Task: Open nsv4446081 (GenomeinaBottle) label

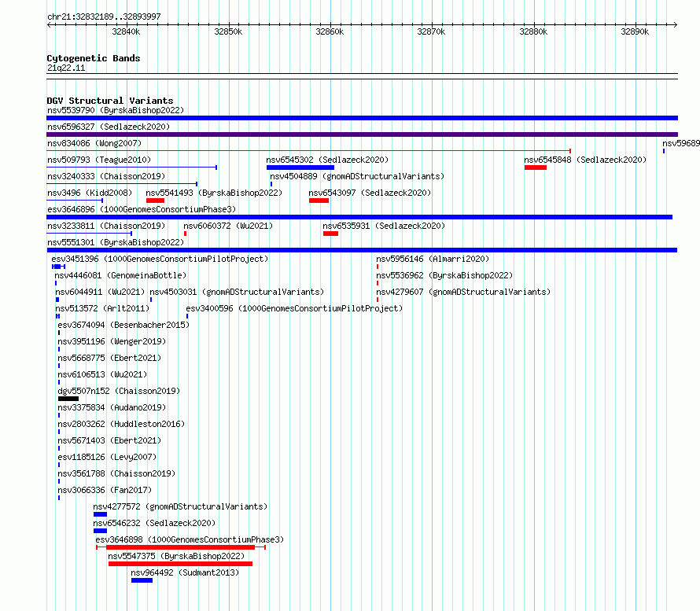Action: click(120, 275)
